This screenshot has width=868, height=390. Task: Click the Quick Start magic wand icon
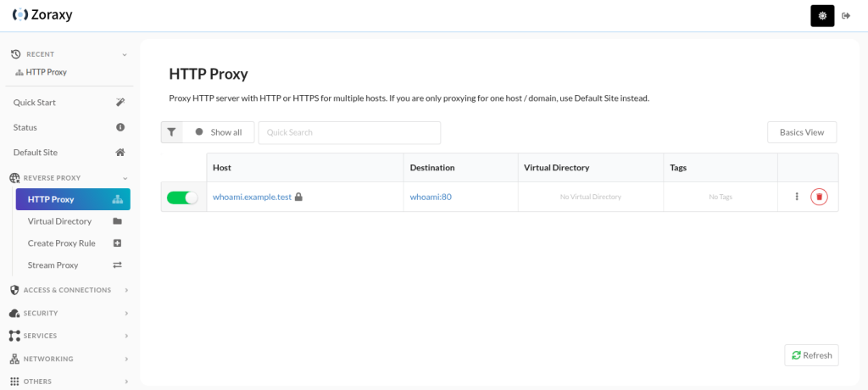pos(120,103)
